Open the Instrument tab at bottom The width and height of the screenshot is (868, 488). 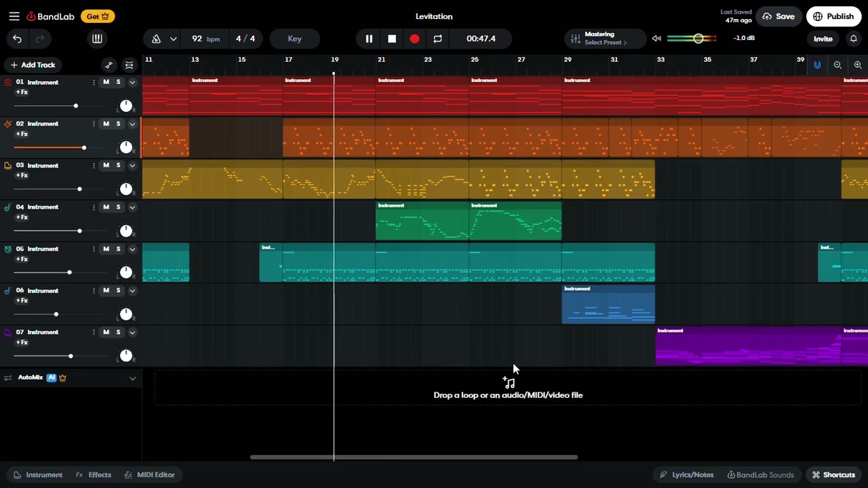[x=38, y=474]
